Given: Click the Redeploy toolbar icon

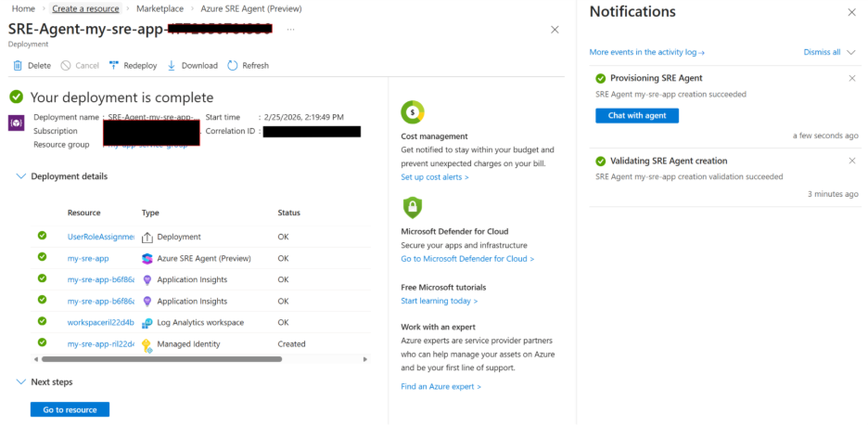Looking at the screenshot, I should (x=114, y=65).
